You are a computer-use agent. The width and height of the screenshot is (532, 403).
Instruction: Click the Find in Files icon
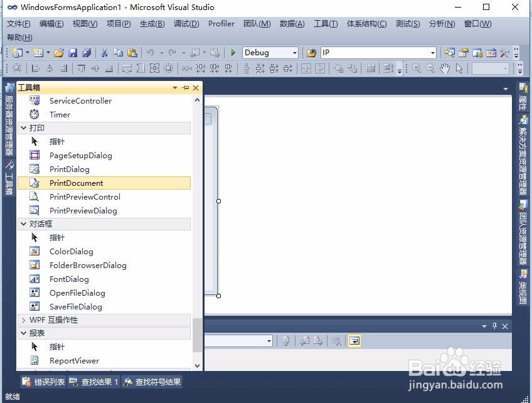click(x=311, y=53)
